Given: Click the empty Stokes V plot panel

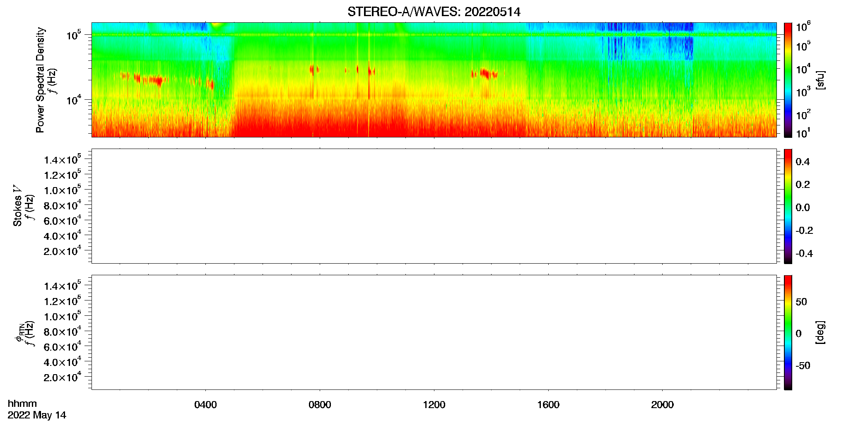Looking at the screenshot, I should [434, 206].
